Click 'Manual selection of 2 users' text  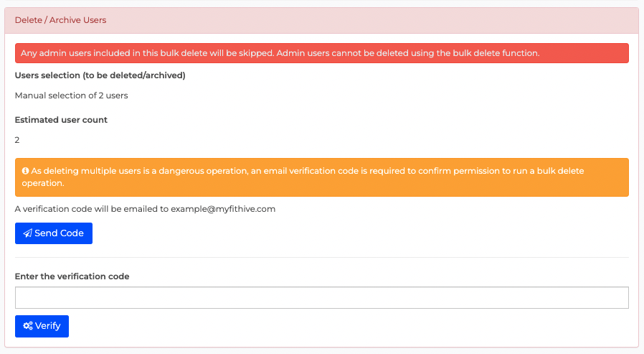click(x=72, y=96)
